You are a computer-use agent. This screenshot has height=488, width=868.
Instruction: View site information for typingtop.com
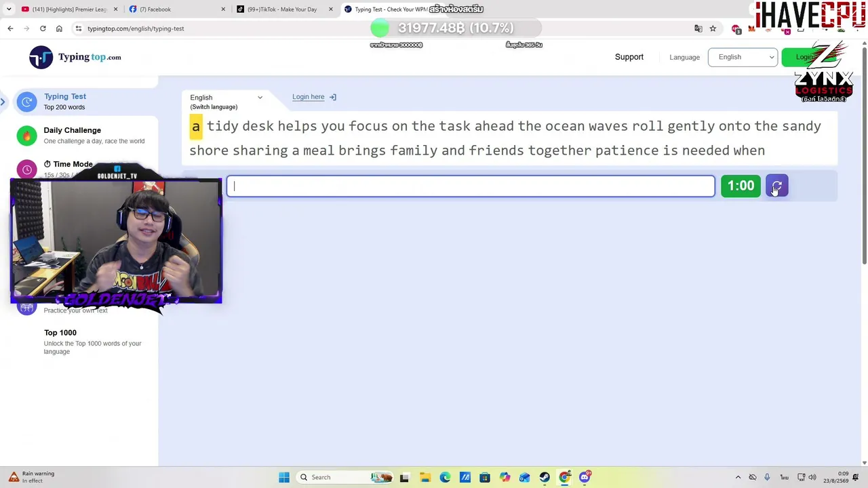(79, 28)
